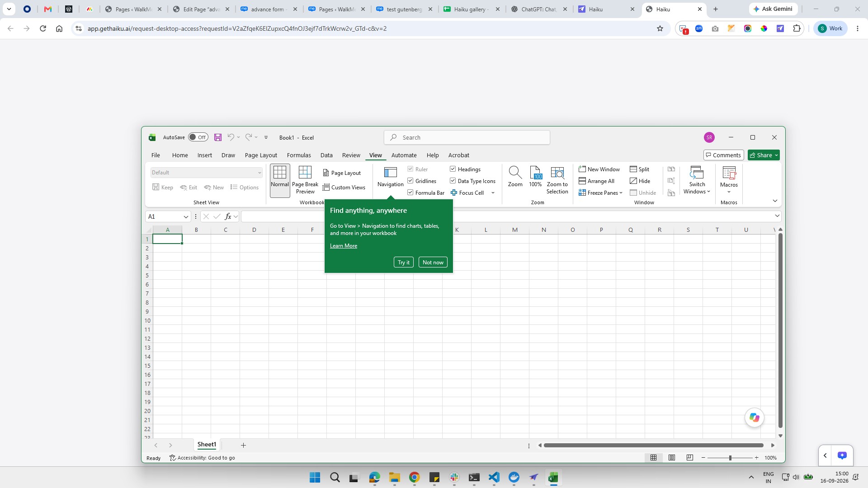Add a new sheet with plus
This screenshot has height=488, width=868.
[x=243, y=445]
